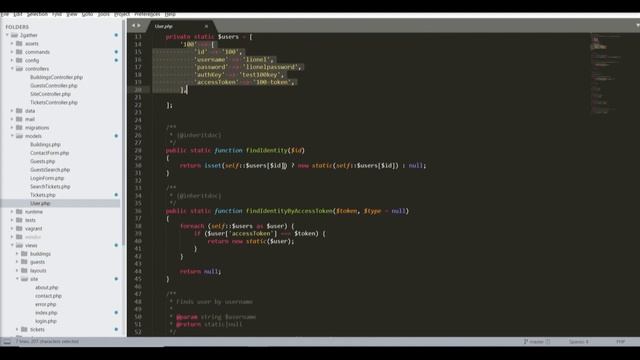Go to previous tab with left arrow
The width and height of the screenshot is (640, 360).
coord(133,26)
